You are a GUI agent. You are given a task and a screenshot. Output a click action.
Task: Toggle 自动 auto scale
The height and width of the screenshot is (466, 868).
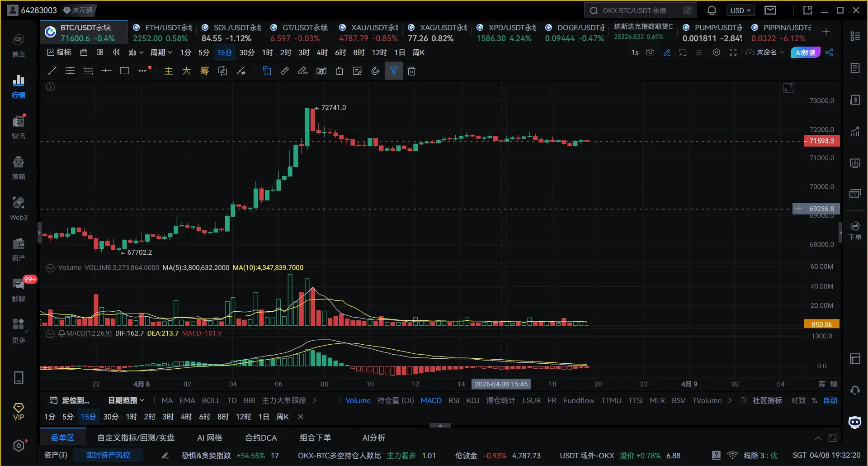click(830, 400)
